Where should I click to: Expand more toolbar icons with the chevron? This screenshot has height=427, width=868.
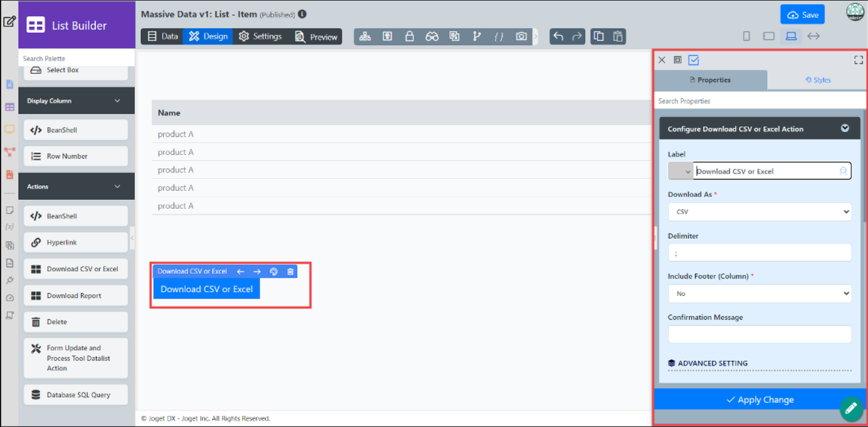pos(535,36)
